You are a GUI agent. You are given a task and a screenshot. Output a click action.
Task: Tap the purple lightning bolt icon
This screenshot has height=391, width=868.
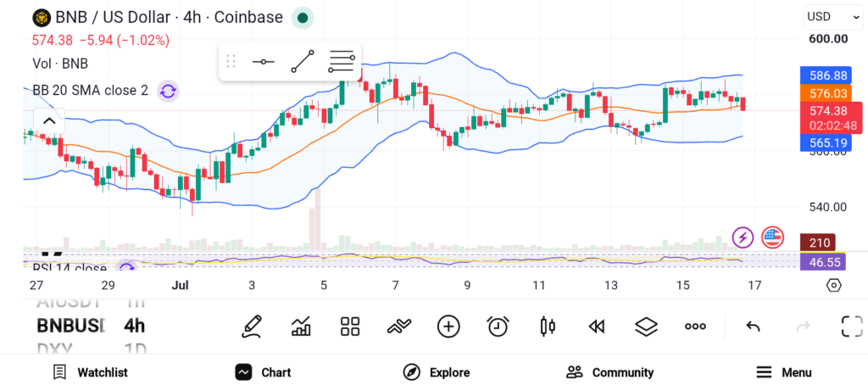click(743, 238)
